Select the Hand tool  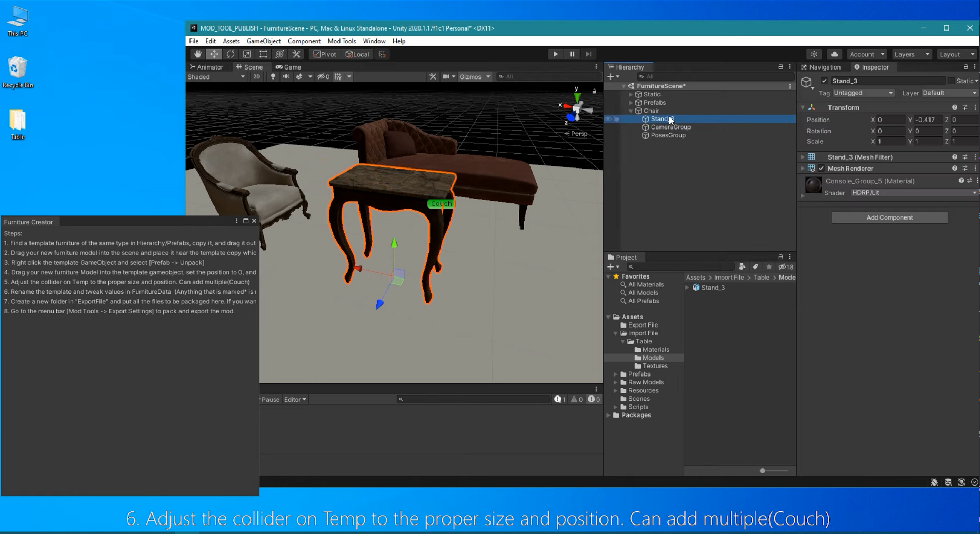(198, 54)
